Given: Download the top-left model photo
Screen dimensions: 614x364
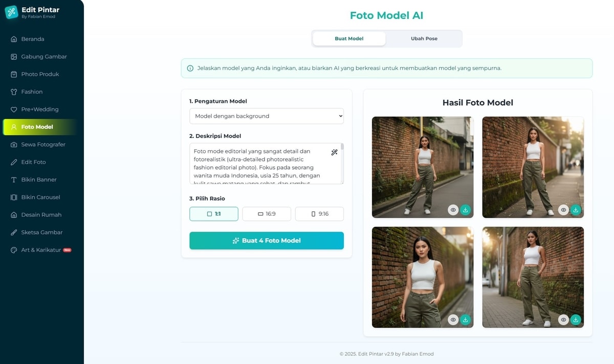Looking at the screenshot, I should 465,210.
